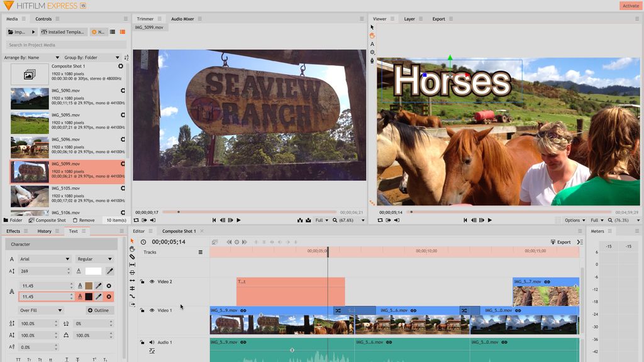This screenshot has height=362, width=644.
Task: Pick the Slice tool in Editor toolbar
Action: tap(132, 256)
